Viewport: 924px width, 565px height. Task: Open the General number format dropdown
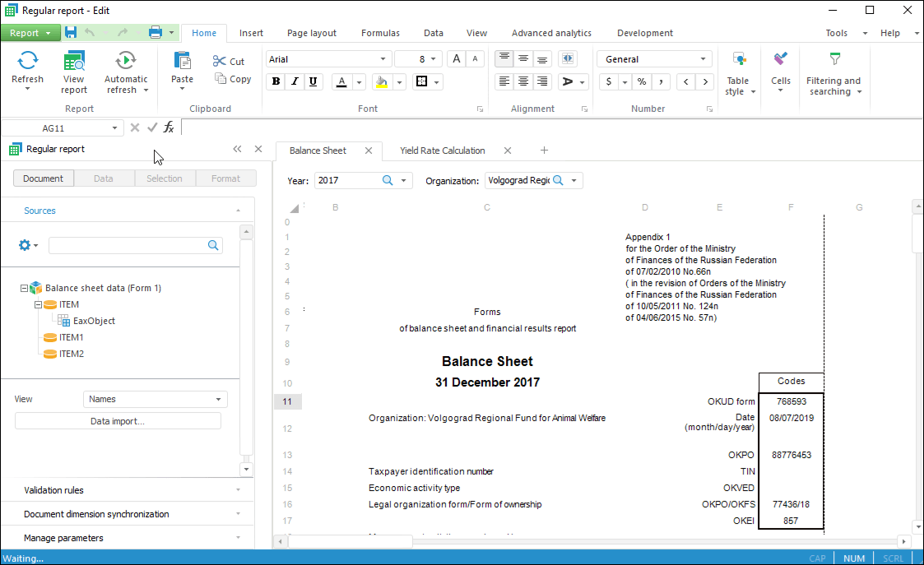coord(655,59)
